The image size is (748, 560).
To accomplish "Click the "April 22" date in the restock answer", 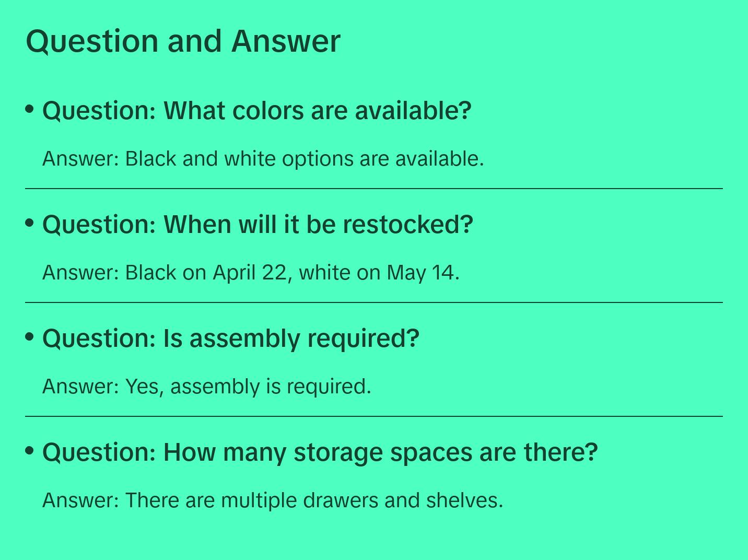I will click(x=250, y=273).
